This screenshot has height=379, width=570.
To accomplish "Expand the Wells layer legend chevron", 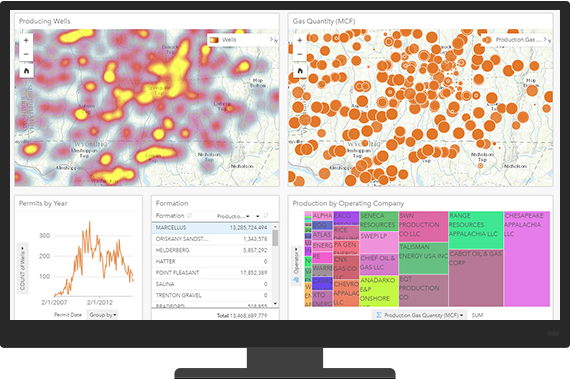I will point(271,39).
